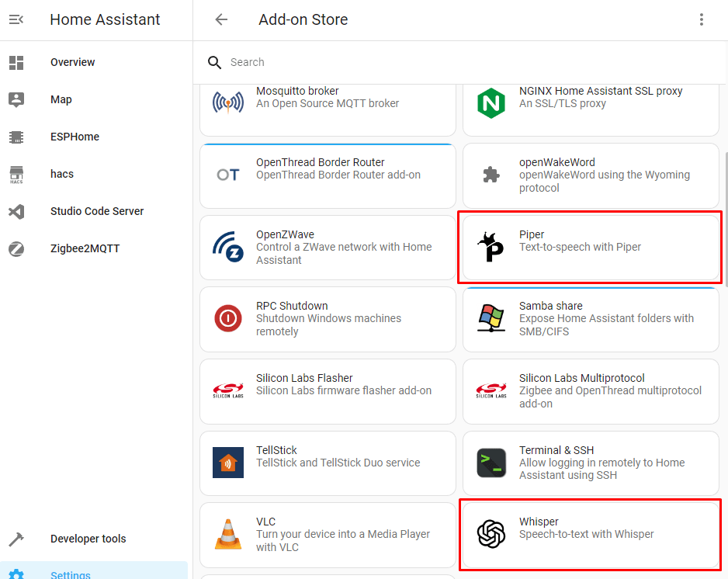The width and height of the screenshot is (728, 579).
Task: Click the Whisper OpenAI knot icon
Action: [x=491, y=535]
